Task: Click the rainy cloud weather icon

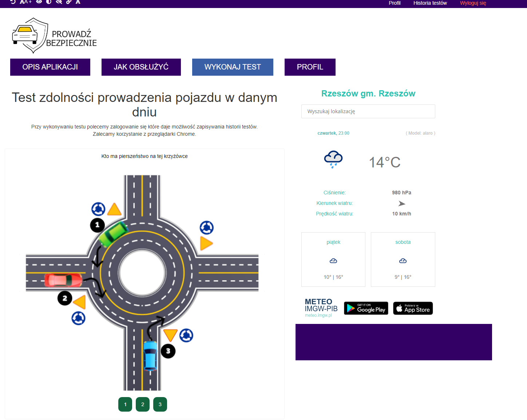Action: [333, 159]
